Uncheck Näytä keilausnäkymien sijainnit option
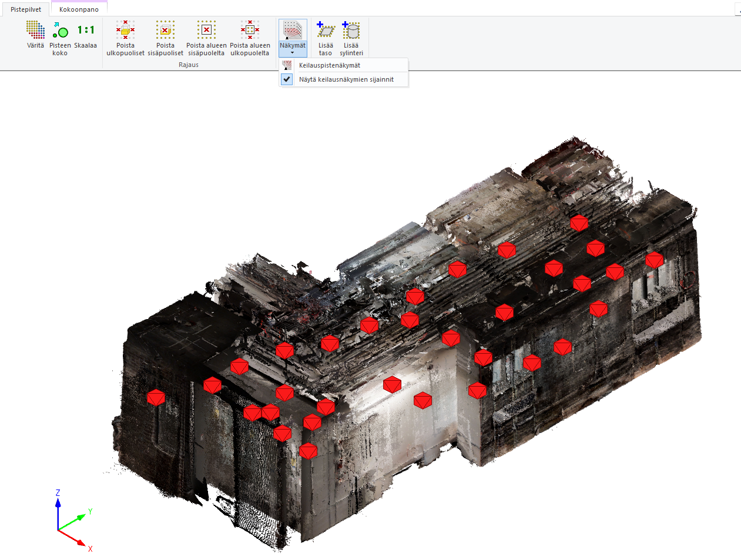This screenshot has height=560, width=741. click(346, 79)
